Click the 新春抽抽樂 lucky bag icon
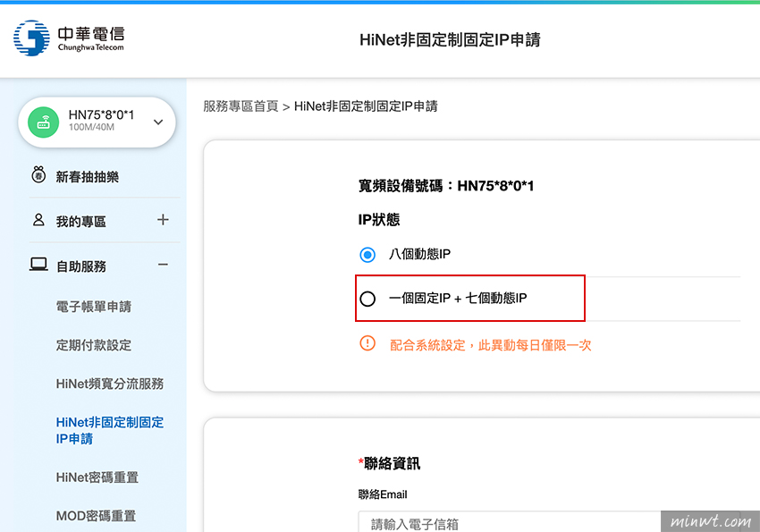 (38, 175)
